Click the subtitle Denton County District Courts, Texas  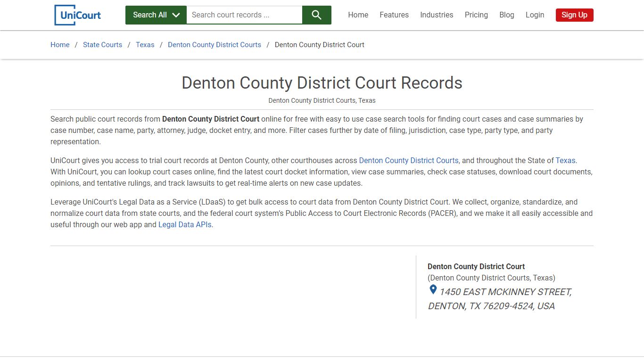click(322, 100)
